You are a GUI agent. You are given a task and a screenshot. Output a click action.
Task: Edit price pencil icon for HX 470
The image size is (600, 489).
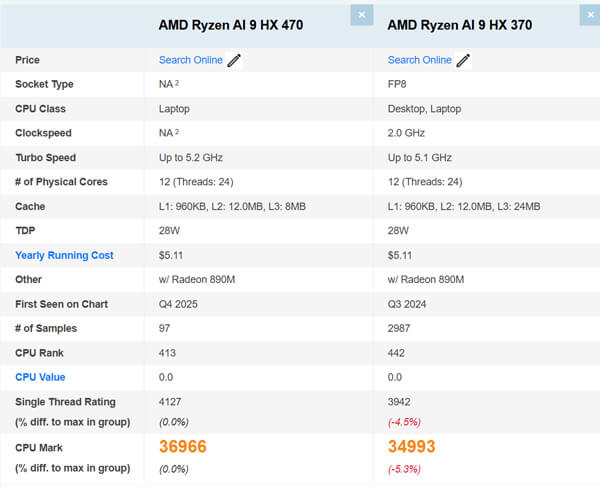point(234,60)
